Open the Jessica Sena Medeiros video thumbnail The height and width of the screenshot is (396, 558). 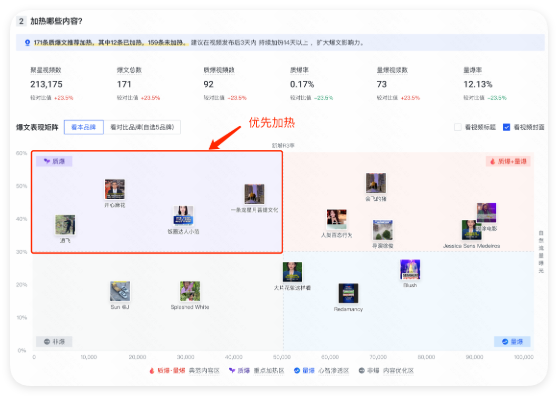click(x=470, y=230)
